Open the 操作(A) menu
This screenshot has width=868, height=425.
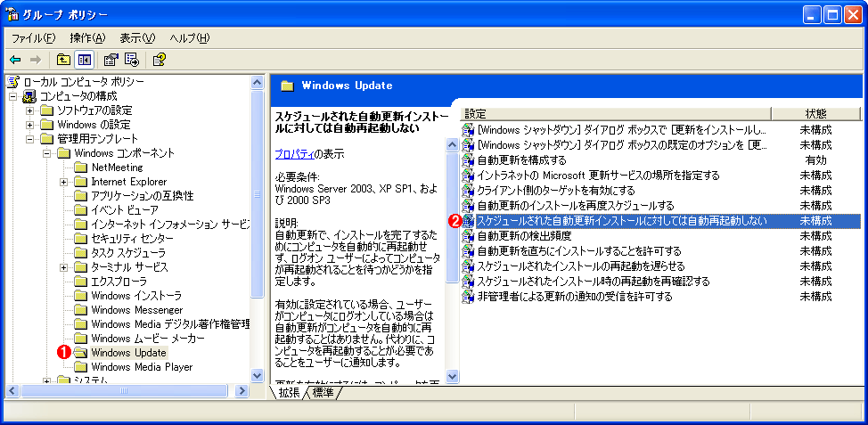[87, 38]
